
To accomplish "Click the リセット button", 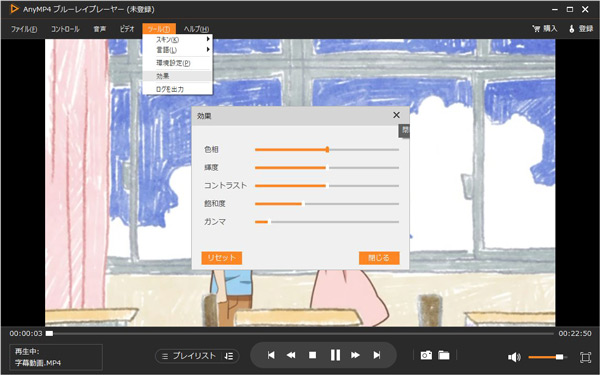I will [x=222, y=258].
